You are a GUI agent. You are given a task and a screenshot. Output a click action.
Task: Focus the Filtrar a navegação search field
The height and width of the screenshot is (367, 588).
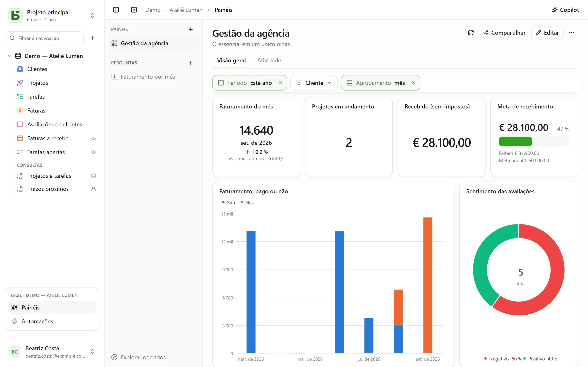45,38
